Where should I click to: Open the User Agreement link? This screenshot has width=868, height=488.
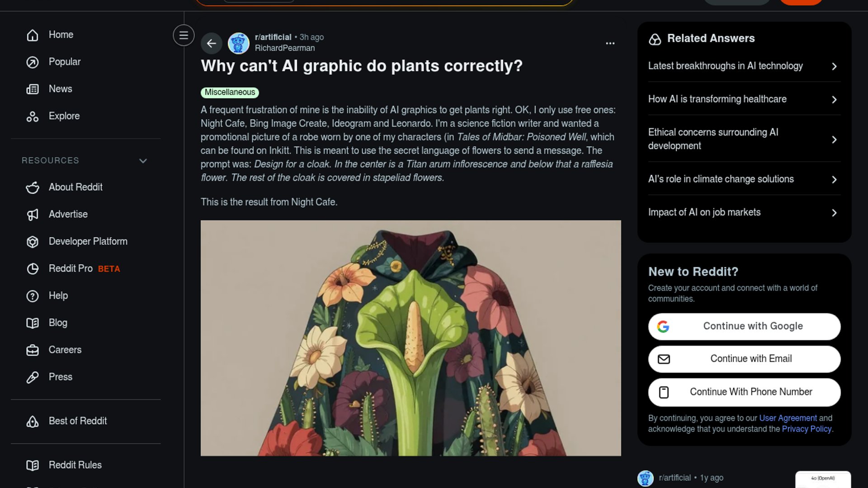point(788,418)
